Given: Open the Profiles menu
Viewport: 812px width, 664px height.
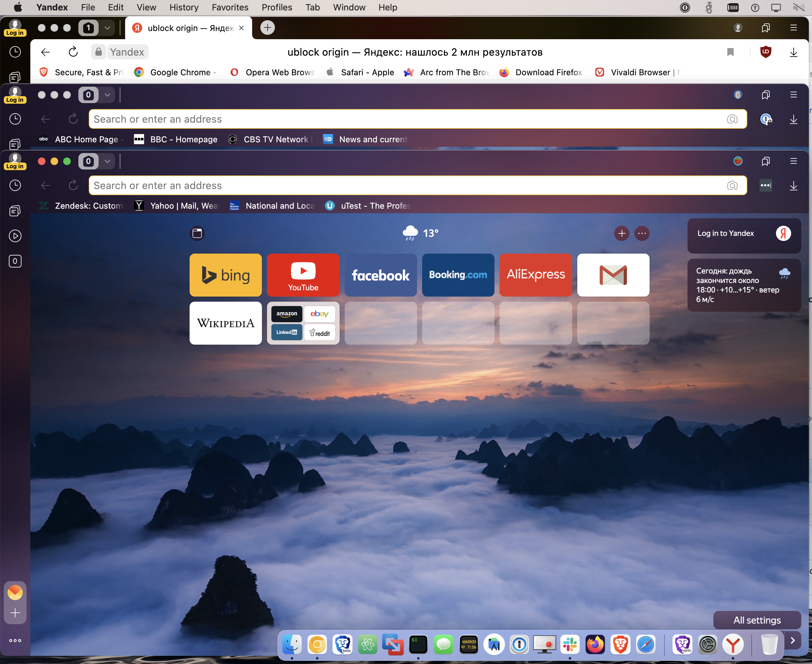Looking at the screenshot, I should click(x=277, y=7).
